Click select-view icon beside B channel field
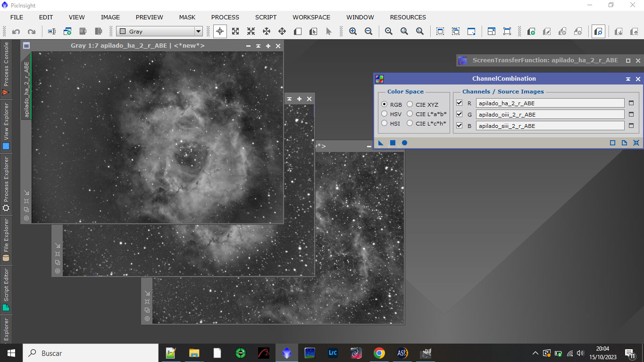Image resolution: width=644 pixels, height=362 pixels. pyautogui.click(x=631, y=126)
